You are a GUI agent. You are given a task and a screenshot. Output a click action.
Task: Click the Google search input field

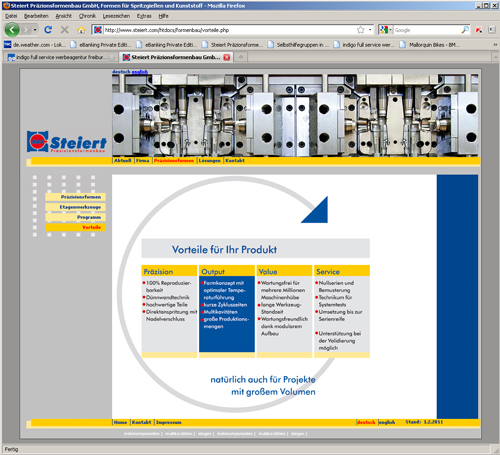pos(427,30)
